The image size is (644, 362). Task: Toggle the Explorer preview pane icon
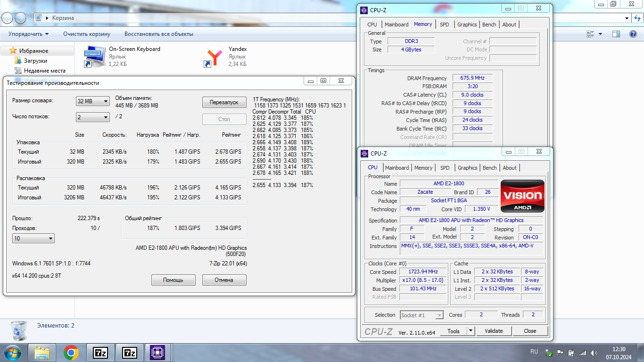pos(616,34)
